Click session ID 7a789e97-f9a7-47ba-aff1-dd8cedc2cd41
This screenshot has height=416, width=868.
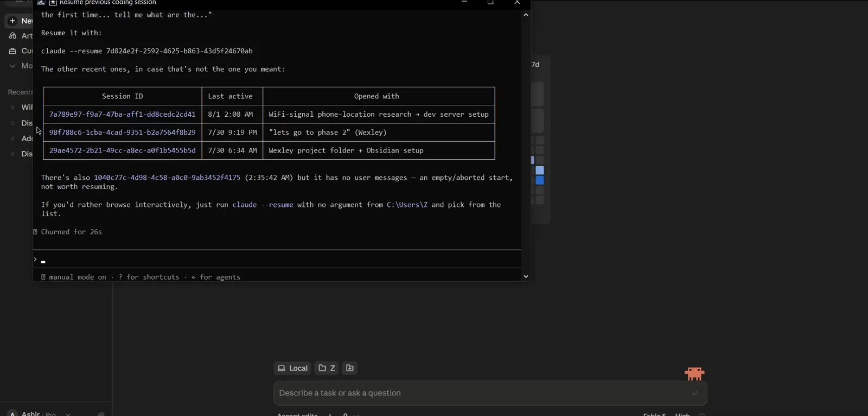123,115
